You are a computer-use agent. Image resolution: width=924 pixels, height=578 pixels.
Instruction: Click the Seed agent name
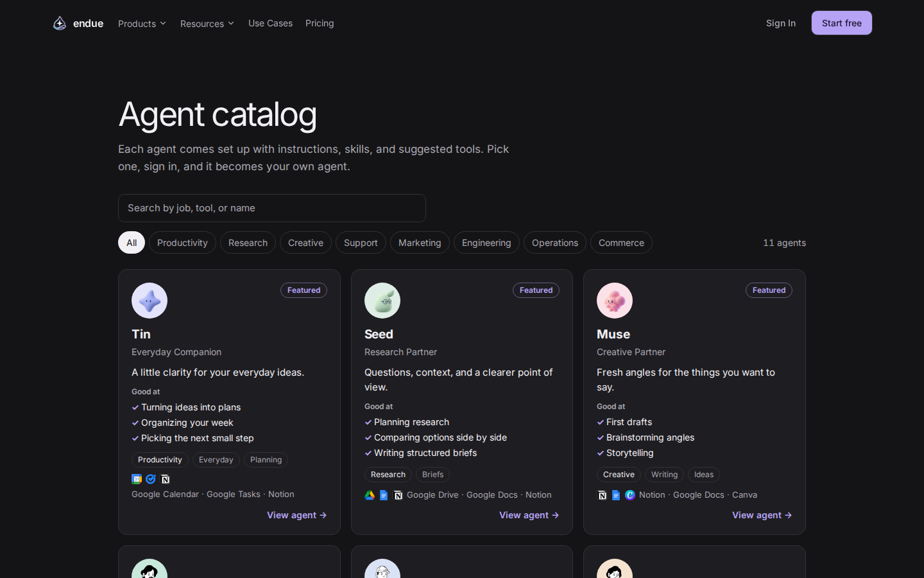click(379, 334)
